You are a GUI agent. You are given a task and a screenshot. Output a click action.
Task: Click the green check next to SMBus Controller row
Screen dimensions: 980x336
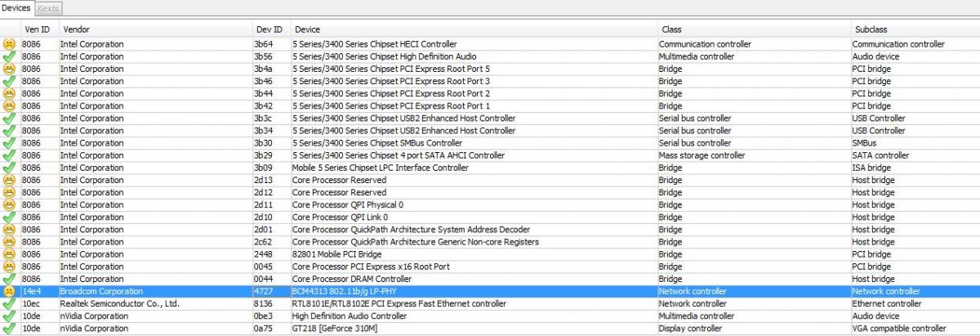click(x=9, y=143)
